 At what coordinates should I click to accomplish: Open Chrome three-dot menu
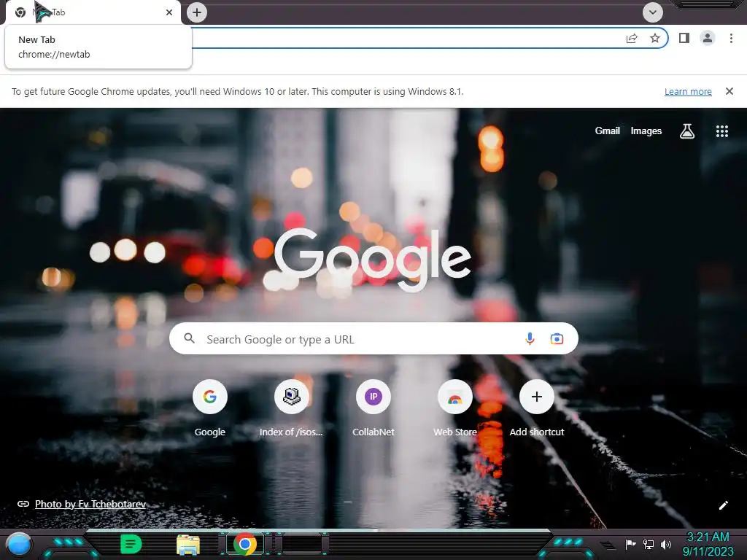point(731,38)
